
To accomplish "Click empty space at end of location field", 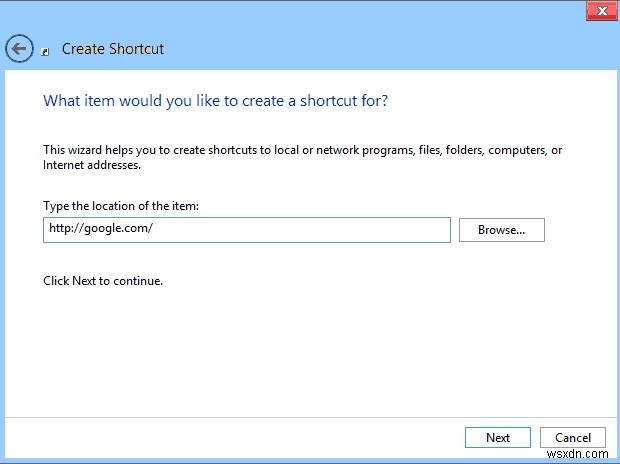I will click(380, 230).
